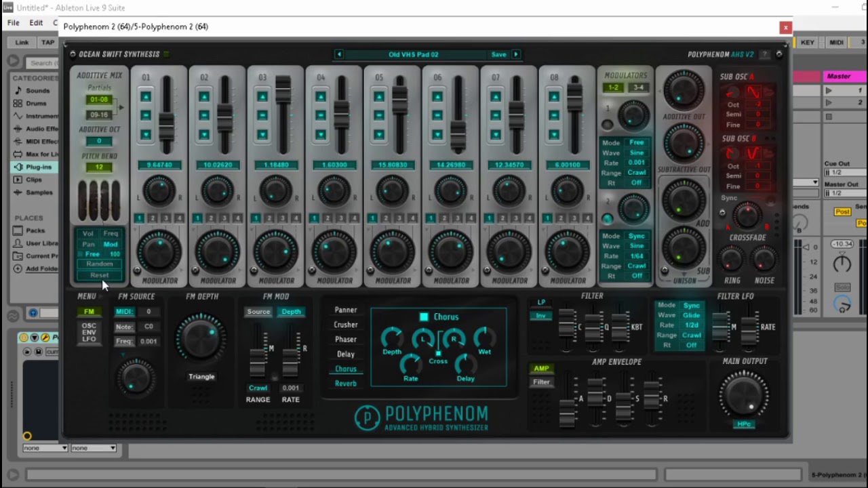Click the partial 01 pan knob
Screen dimensions: 868x488
159,192
